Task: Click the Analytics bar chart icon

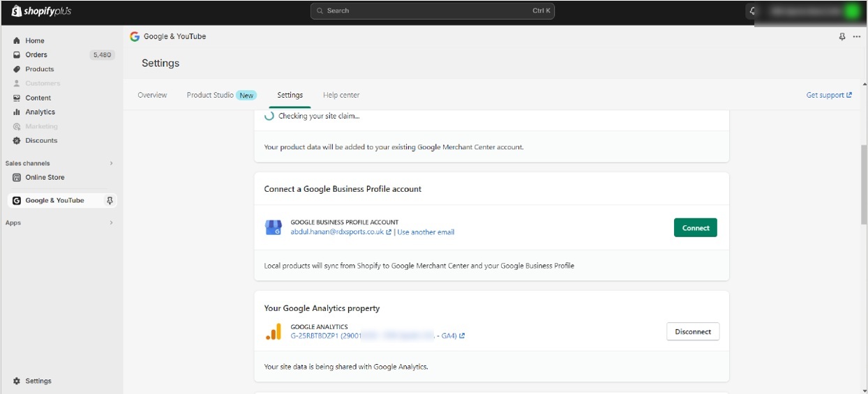Action: click(17, 112)
